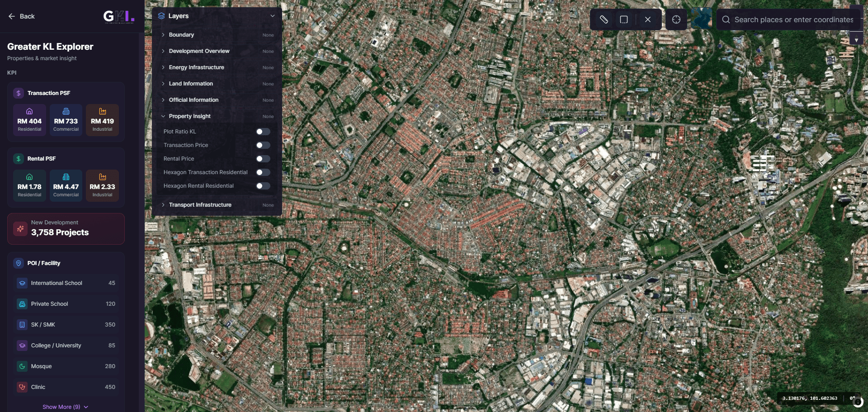Enable the Transaction Price layer

[263, 145]
